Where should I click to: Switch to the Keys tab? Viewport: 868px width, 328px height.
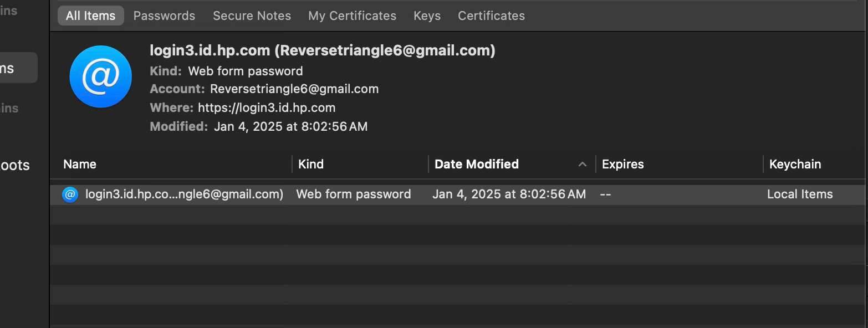coord(427,16)
